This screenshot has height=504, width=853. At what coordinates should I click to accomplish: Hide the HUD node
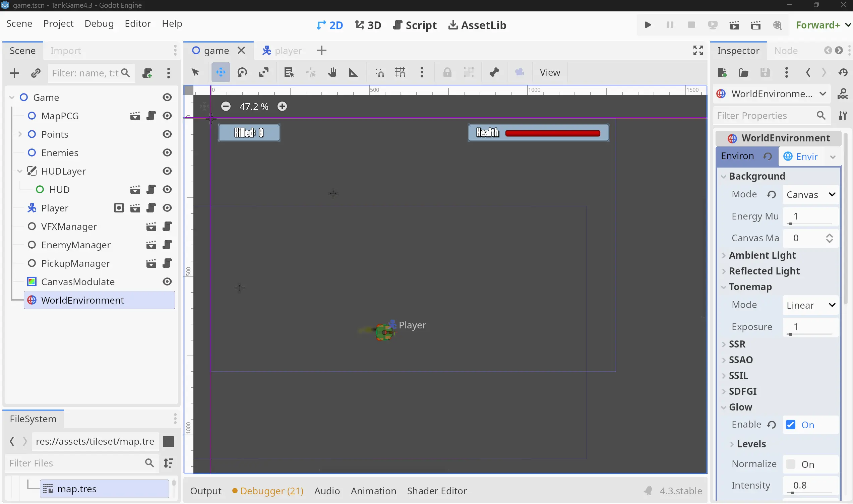click(x=167, y=190)
